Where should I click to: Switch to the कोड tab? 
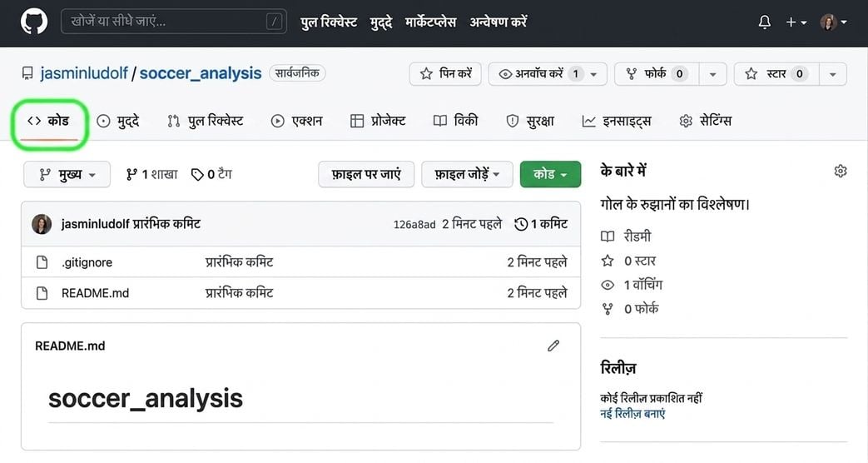[x=49, y=121]
